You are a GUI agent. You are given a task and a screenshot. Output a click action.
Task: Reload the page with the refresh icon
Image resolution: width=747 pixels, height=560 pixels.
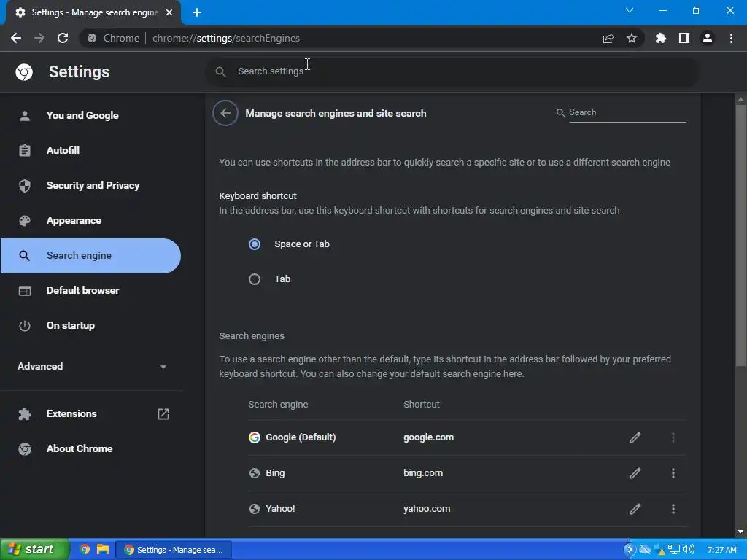pyautogui.click(x=63, y=38)
